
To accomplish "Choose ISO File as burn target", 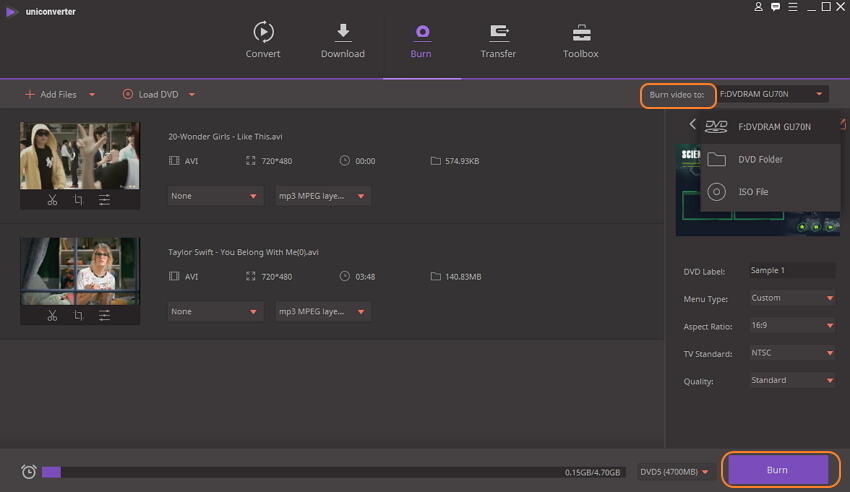I will pyautogui.click(x=770, y=192).
